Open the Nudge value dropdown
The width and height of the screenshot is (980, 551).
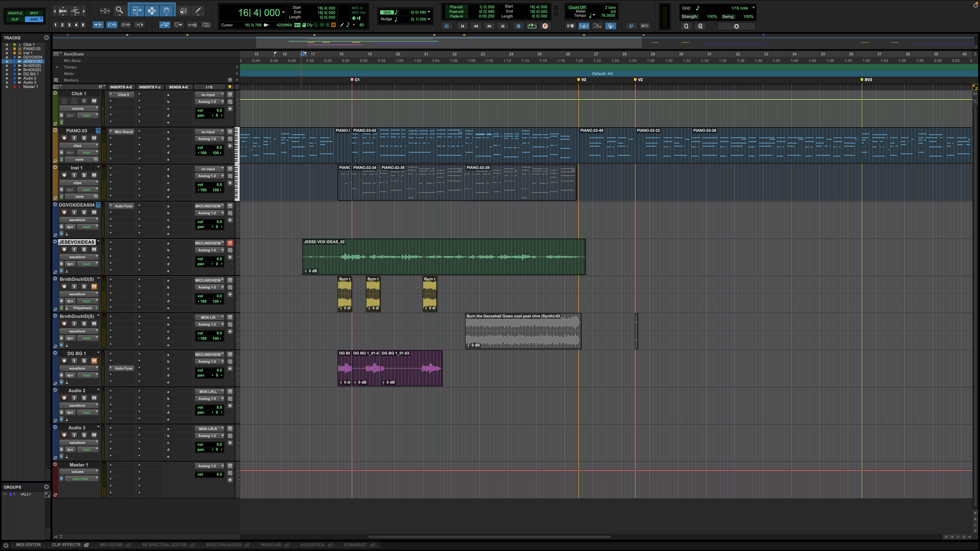429,19
